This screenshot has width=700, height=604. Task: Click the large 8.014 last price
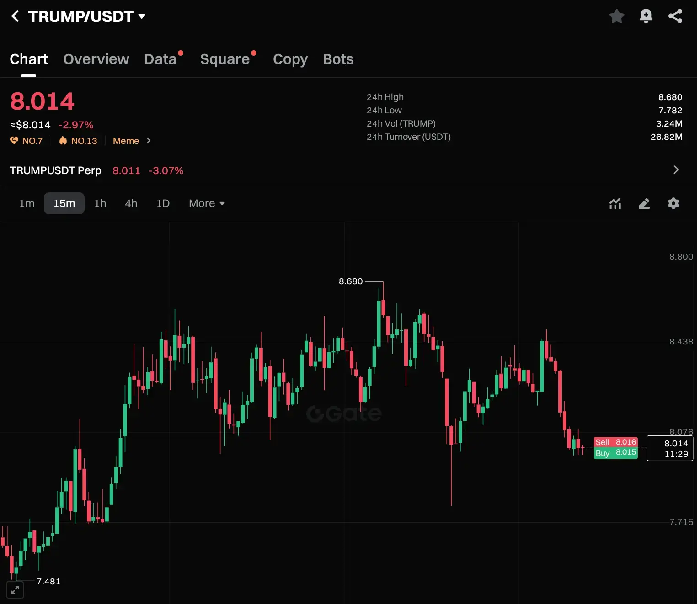point(42,101)
